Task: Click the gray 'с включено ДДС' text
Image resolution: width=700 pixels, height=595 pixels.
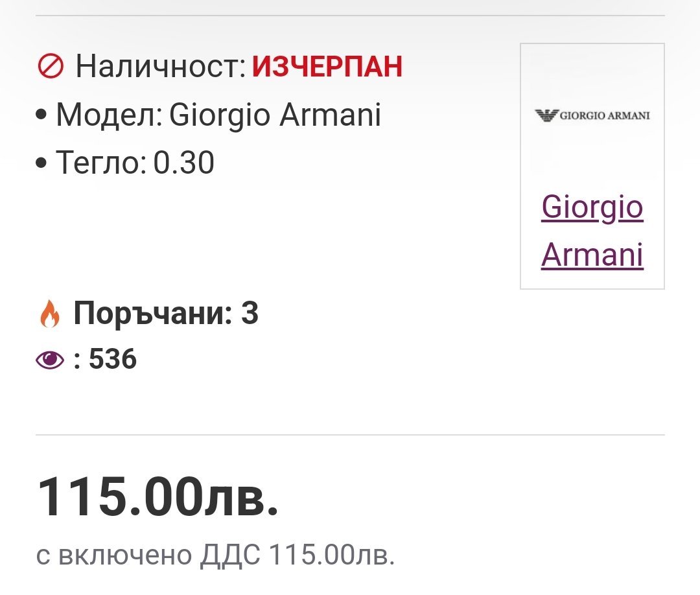Action: (x=148, y=555)
